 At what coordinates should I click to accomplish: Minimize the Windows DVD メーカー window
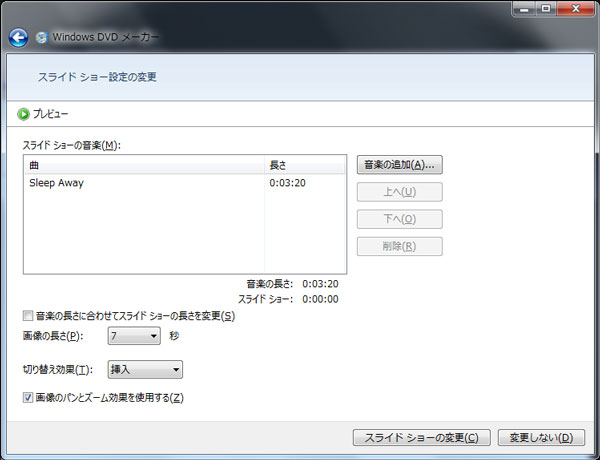tap(524, 8)
